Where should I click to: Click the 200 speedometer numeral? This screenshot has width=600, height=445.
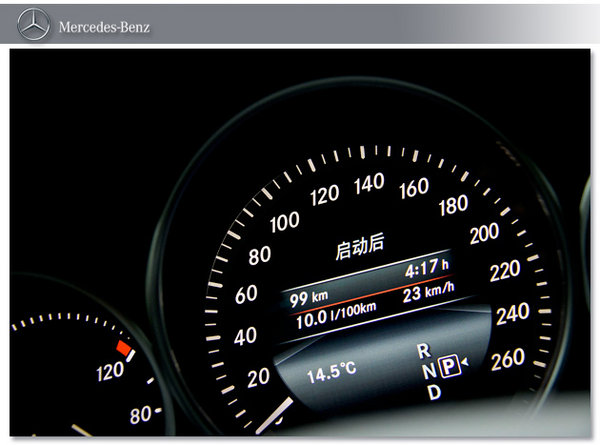point(484,233)
